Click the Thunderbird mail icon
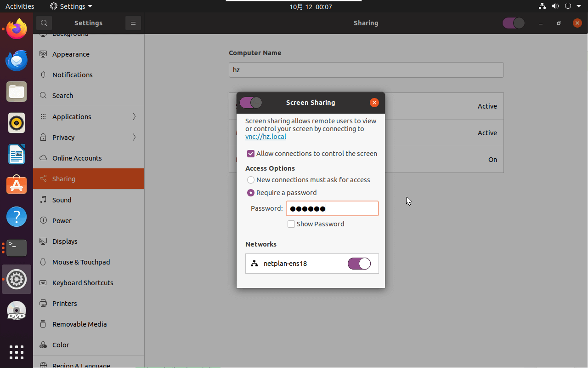 point(16,60)
